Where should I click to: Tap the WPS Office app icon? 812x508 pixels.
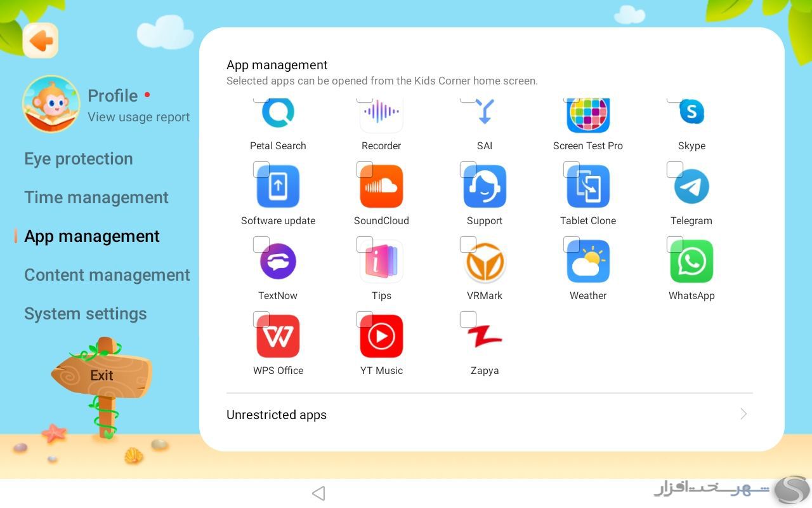click(278, 336)
